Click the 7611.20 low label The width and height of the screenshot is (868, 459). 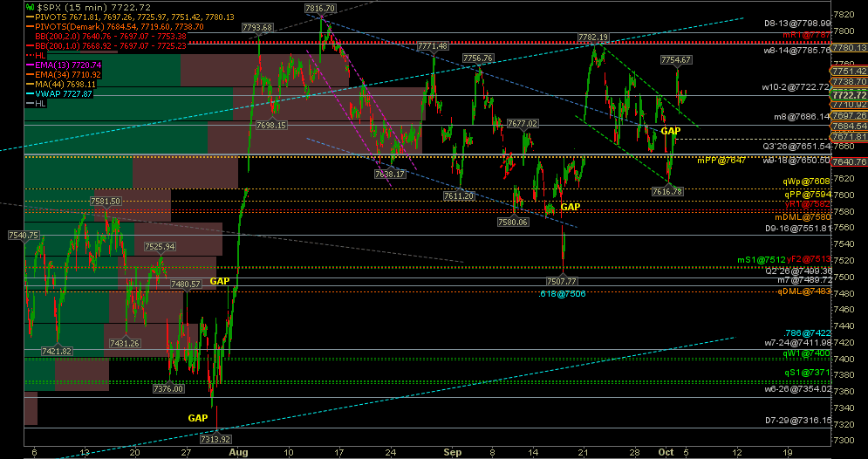(460, 195)
